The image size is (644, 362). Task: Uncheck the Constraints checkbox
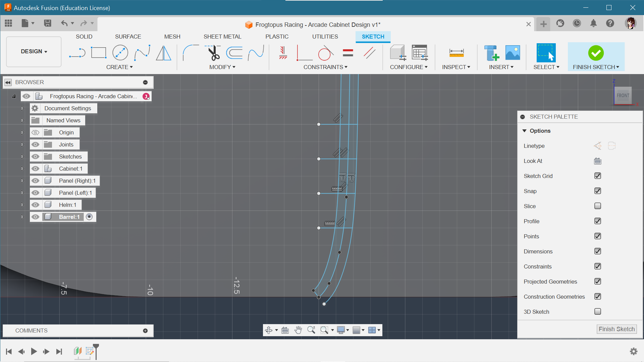tap(598, 266)
